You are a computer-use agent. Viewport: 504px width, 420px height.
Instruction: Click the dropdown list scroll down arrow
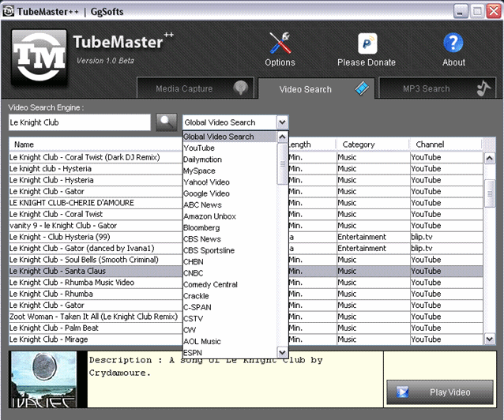(x=282, y=353)
